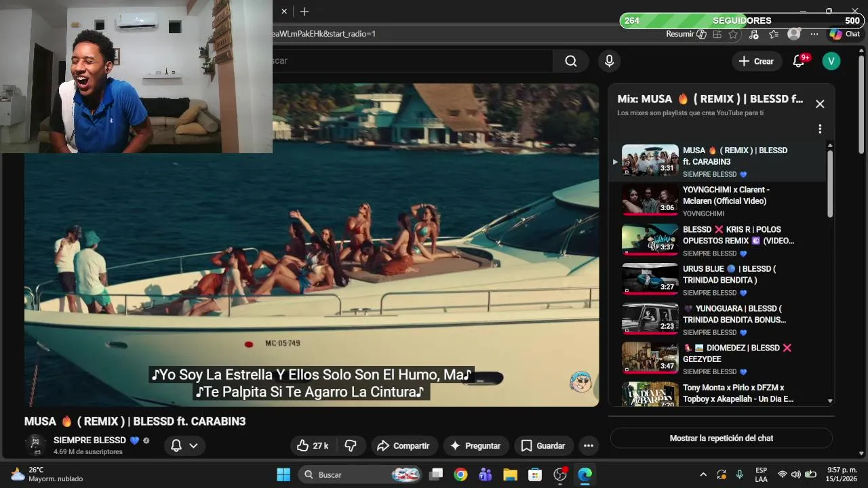Open the clock and date 9:57 p. m.

coord(842,474)
